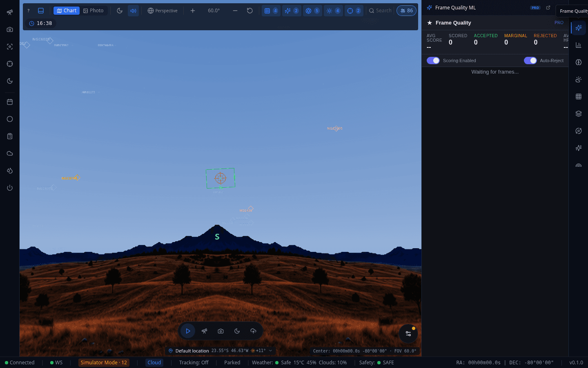
Task: Open the aperture filter with badge 5
Action: [x=312, y=11]
